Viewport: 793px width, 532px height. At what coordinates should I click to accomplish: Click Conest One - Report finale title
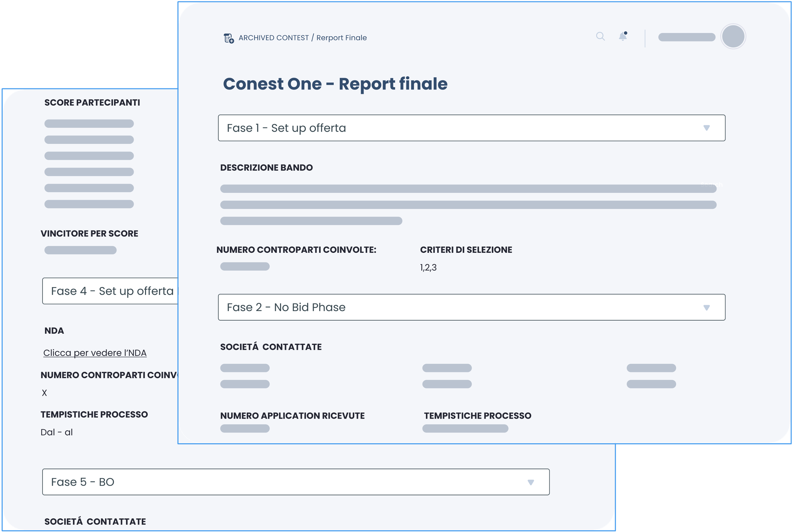click(x=335, y=84)
